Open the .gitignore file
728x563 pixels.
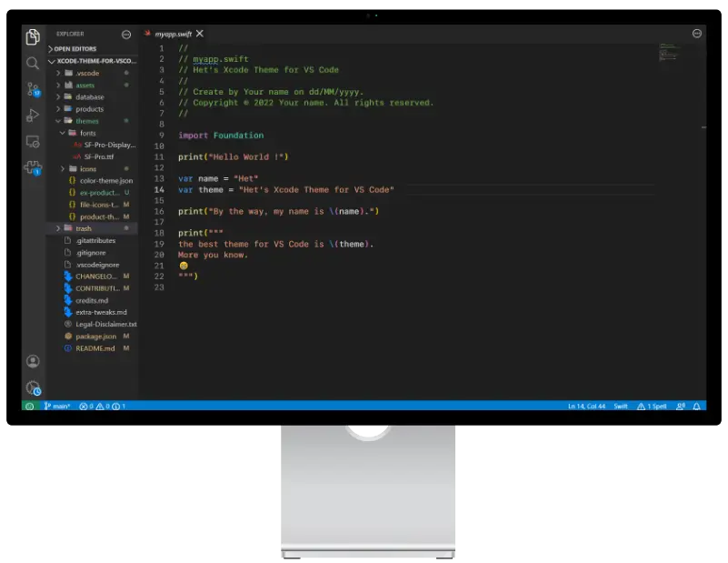tap(92, 253)
